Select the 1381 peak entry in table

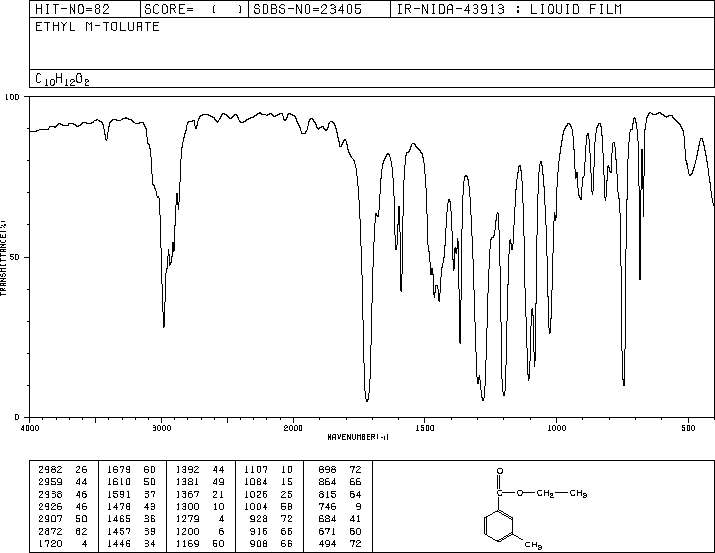[x=187, y=482]
